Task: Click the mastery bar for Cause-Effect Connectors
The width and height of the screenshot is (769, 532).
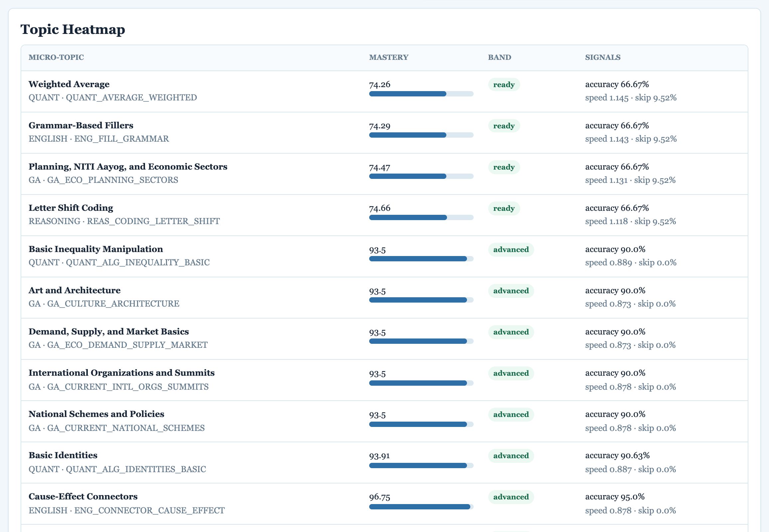Action: 421,507
